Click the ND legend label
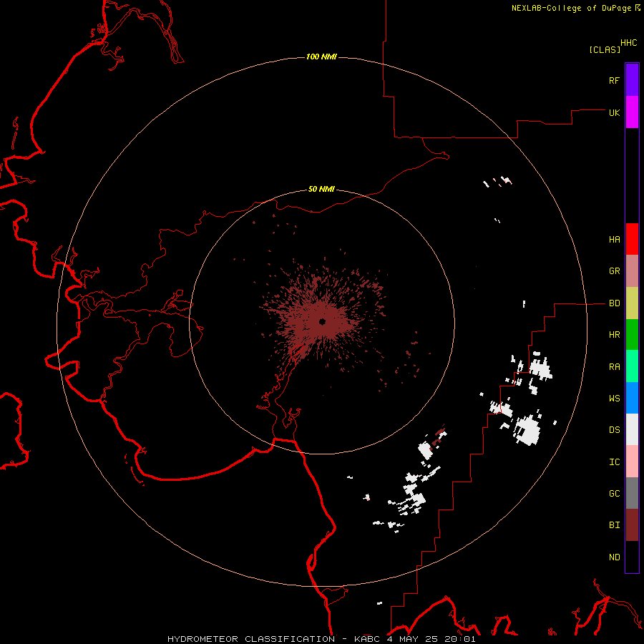The width and height of the screenshot is (644, 644). pyautogui.click(x=614, y=557)
